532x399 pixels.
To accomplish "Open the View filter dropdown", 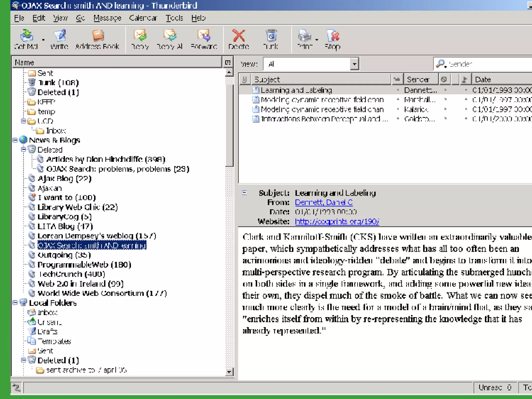I will 354,64.
